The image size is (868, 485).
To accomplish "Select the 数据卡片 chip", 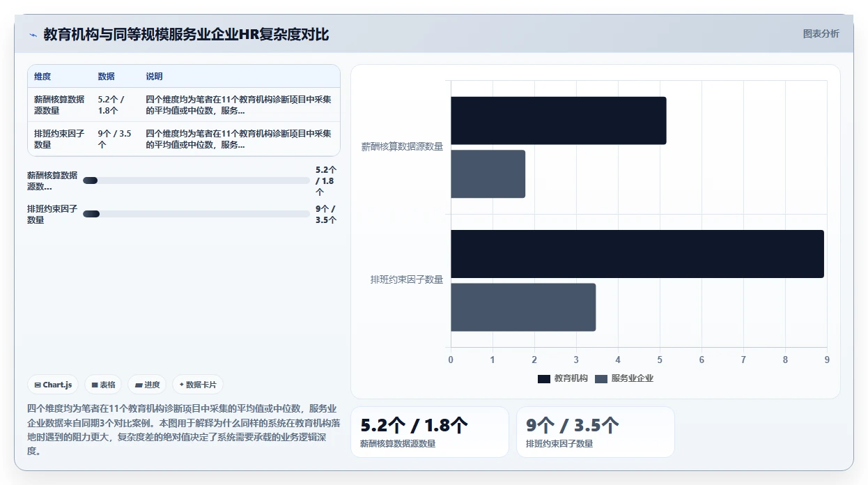I will (198, 385).
